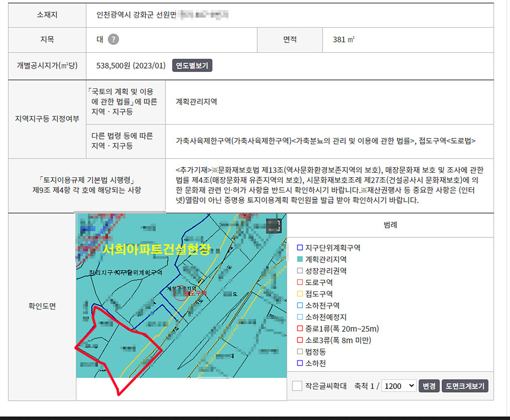Click the 지구단위계획구역 blue legend box
This screenshot has height=420, width=510.
300,248
